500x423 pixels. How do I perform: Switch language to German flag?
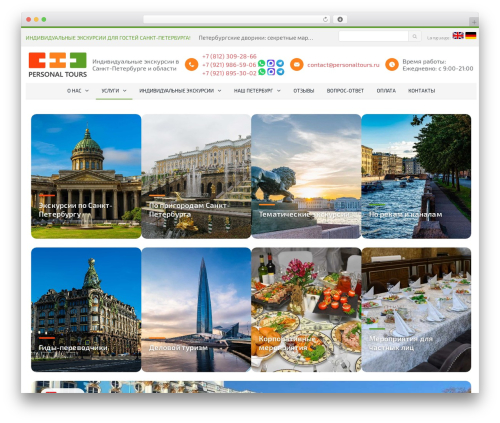(x=471, y=35)
